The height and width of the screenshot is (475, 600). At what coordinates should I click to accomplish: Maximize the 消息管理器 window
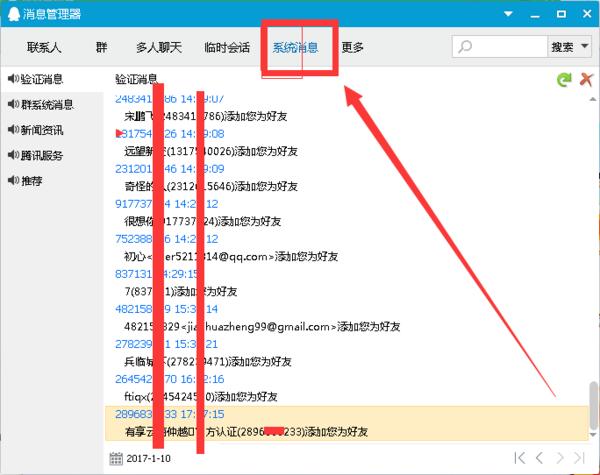[561, 14]
